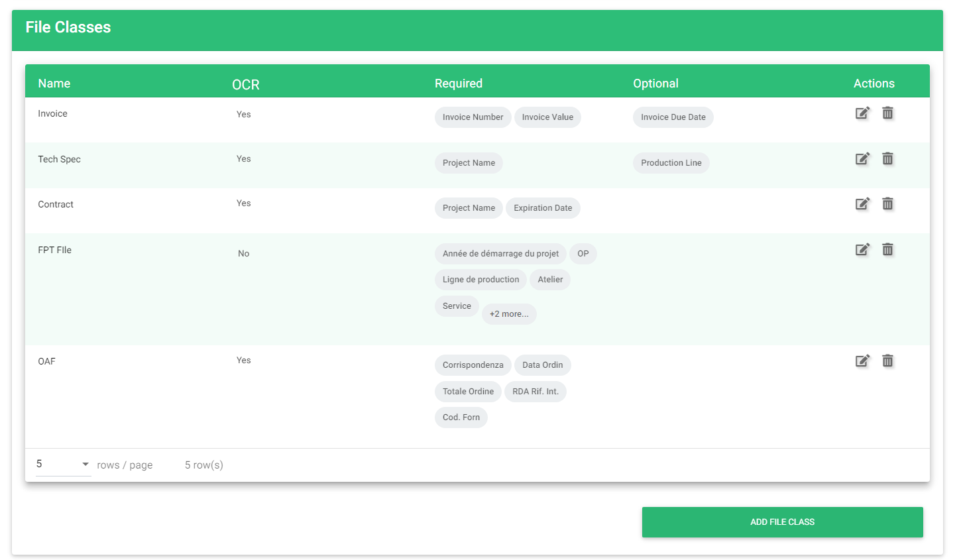Screen dimensions: 959x560
Task: Click the Expiration Date chip
Action: pos(543,208)
